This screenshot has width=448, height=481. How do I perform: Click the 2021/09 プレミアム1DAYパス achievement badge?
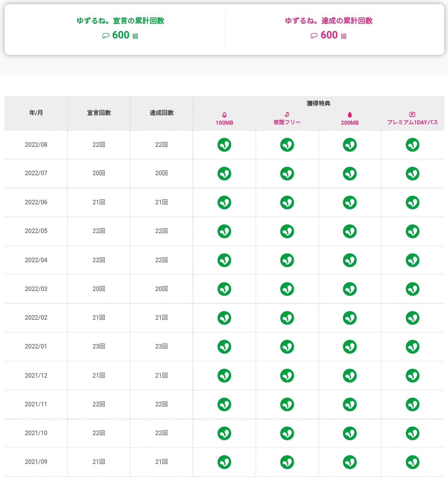coord(413,462)
